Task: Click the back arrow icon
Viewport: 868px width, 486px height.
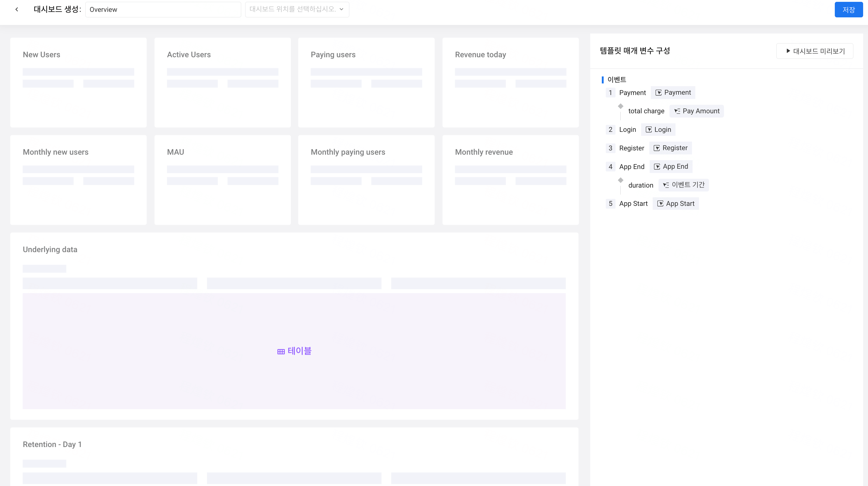Action: click(x=17, y=9)
